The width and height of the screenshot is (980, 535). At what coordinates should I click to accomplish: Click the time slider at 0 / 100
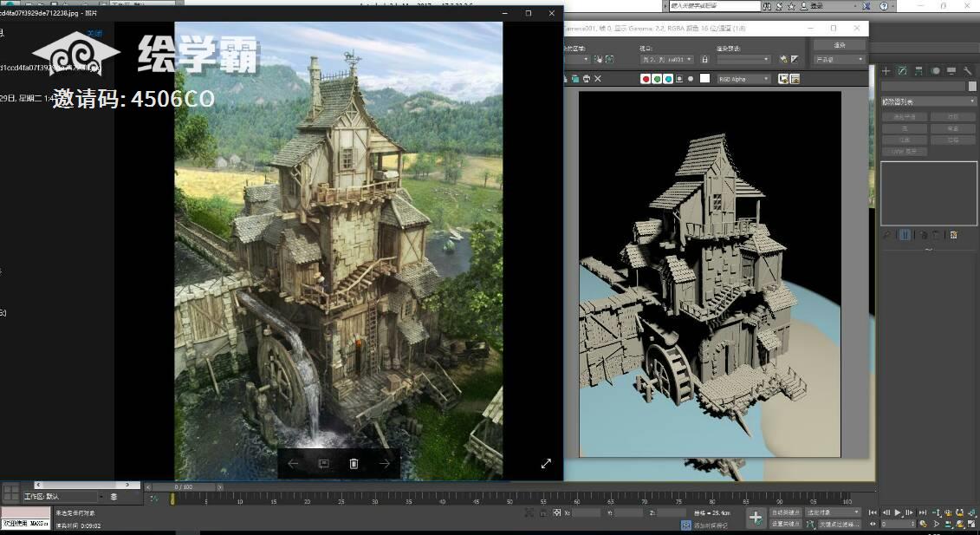[x=184, y=486]
